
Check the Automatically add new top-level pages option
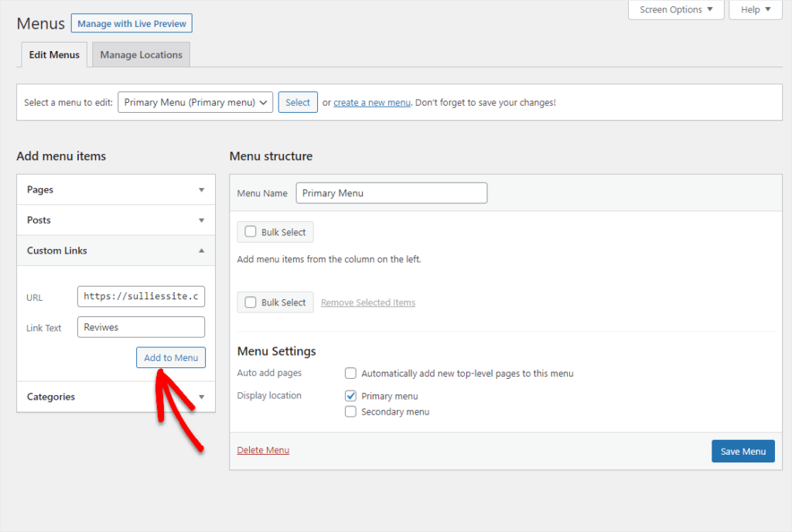point(350,373)
